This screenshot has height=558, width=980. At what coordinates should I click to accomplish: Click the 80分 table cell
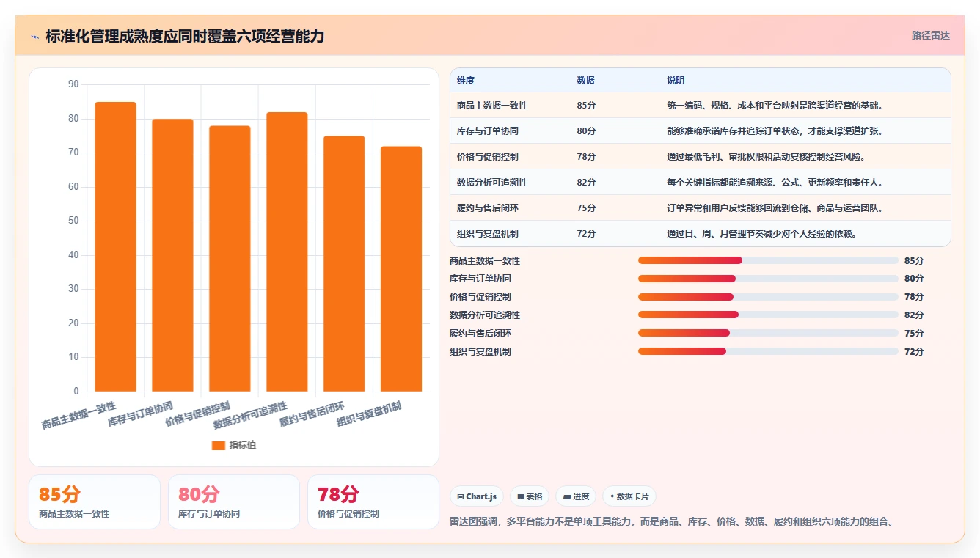(587, 131)
